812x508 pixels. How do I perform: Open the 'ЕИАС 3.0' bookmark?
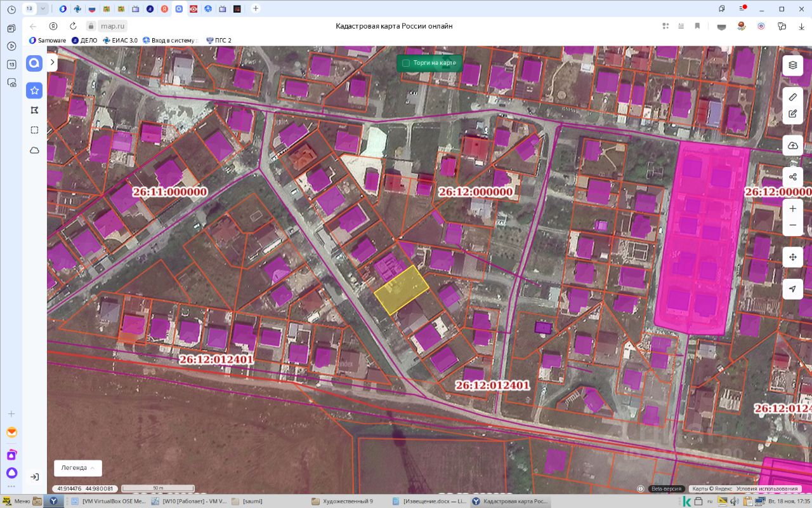coord(119,40)
